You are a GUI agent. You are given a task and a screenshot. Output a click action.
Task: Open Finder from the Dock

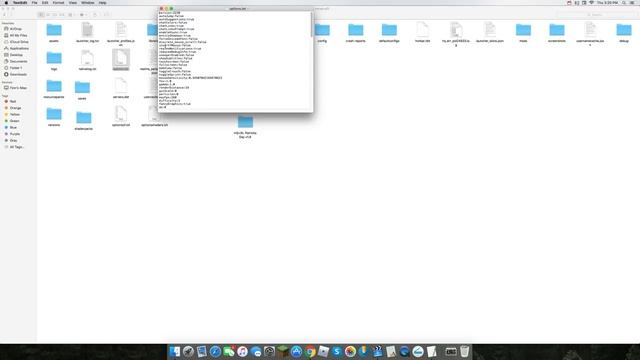click(x=175, y=351)
